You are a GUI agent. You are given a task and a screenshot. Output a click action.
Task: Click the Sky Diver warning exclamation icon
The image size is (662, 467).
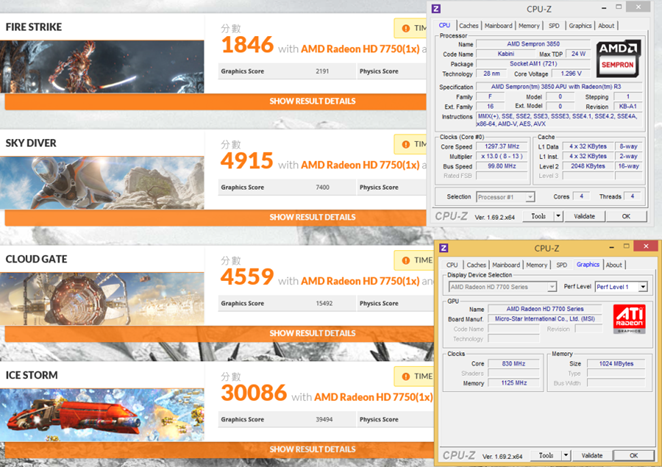click(406, 144)
